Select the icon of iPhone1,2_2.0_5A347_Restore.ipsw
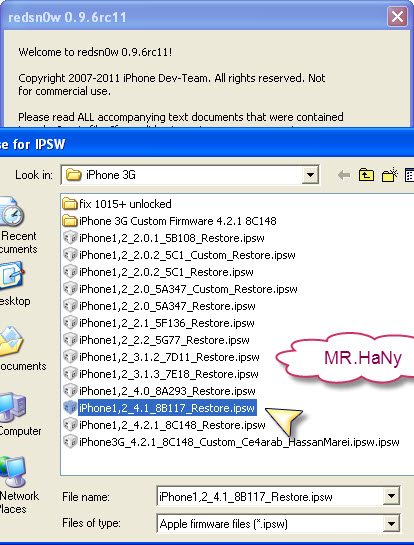 tap(70, 306)
